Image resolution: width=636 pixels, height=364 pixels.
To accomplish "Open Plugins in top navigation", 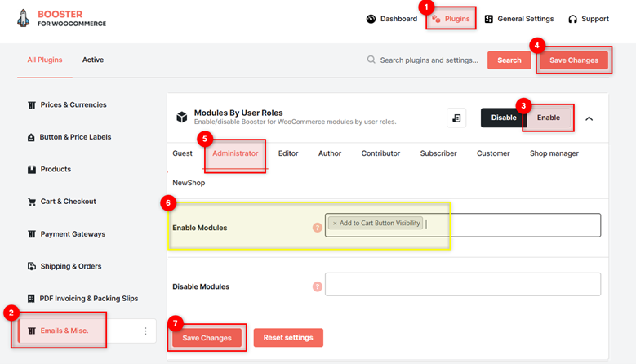I will pyautogui.click(x=451, y=19).
